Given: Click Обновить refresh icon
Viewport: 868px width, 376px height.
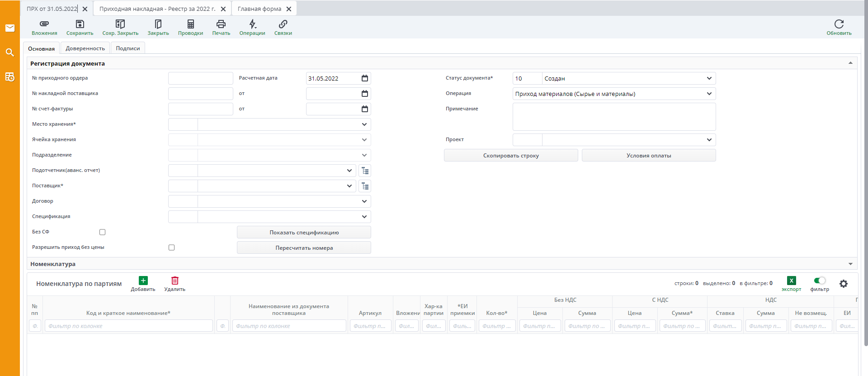Looking at the screenshot, I should 839,24.
